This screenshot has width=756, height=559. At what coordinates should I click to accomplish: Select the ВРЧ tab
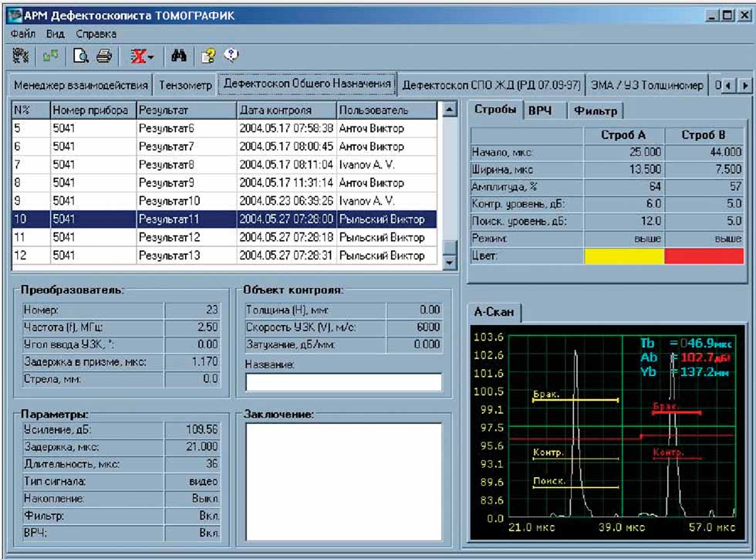click(539, 111)
